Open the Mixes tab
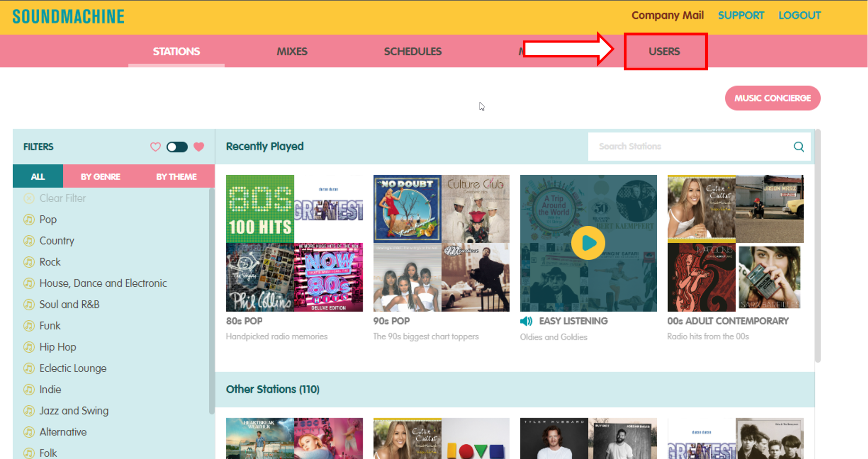This screenshot has height=459, width=868. click(x=292, y=51)
